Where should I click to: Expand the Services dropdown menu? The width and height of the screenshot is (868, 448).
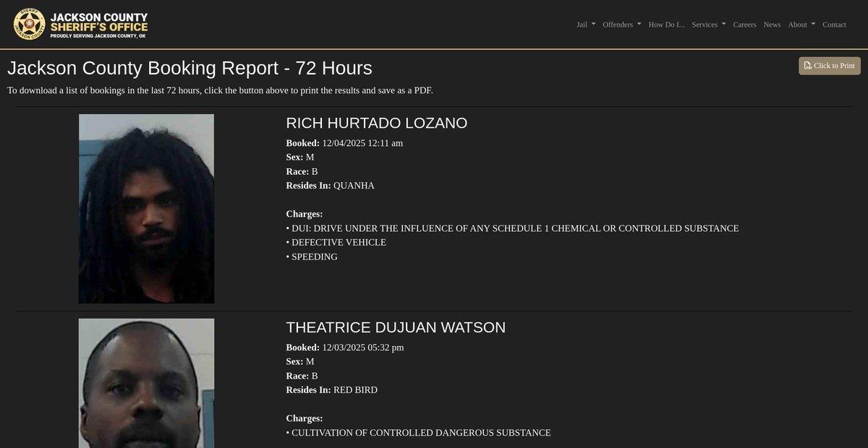coord(709,25)
